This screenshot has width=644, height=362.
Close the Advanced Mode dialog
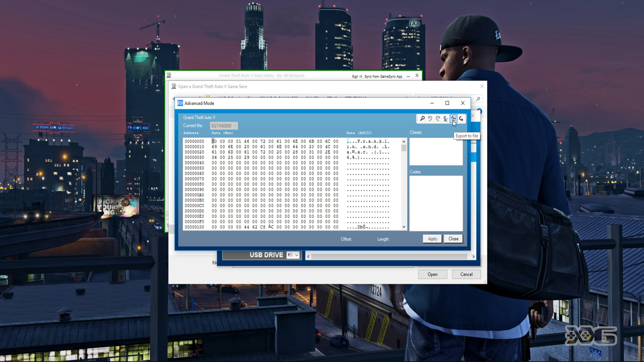[463, 103]
